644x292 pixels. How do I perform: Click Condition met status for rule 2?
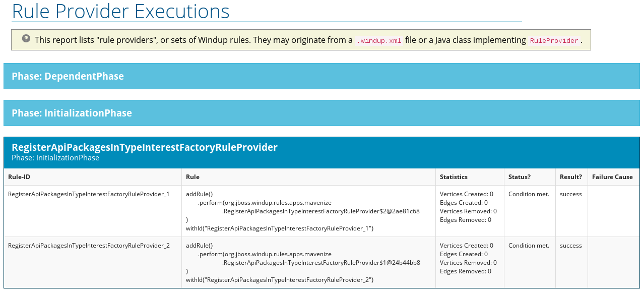click(x=528, y=245)
